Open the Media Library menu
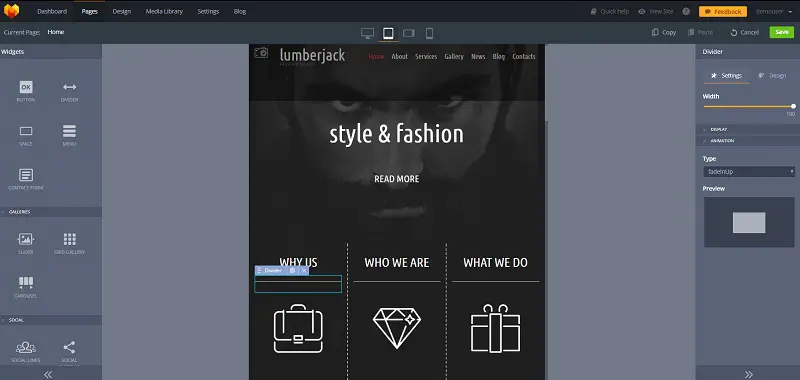 tap(164, 11)
